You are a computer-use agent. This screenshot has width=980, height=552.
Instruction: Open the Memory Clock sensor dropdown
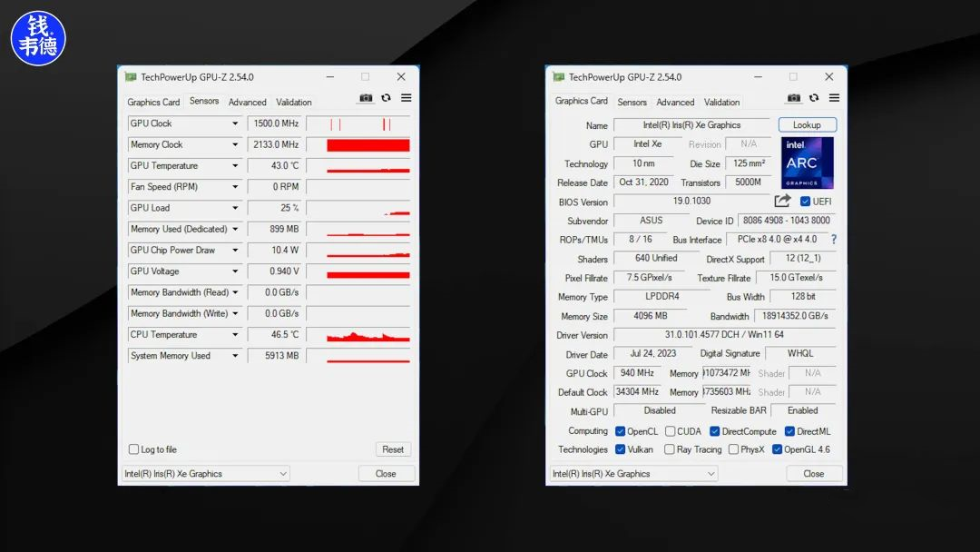coord(235,145)
